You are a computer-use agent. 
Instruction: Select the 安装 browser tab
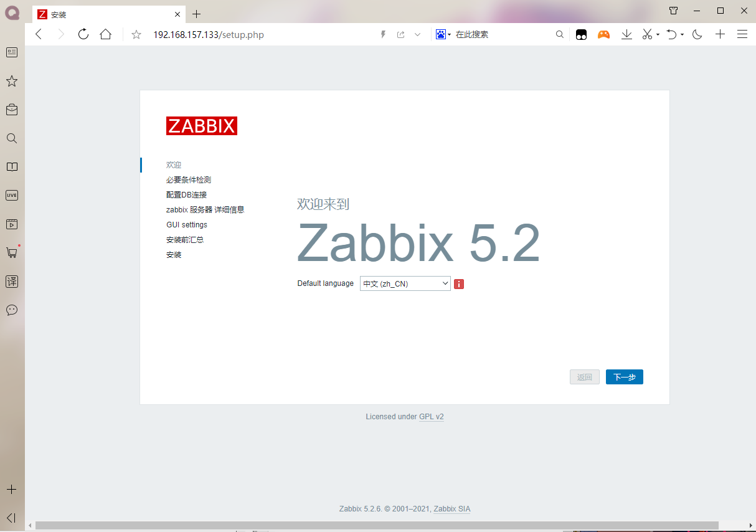click(108, 14)
